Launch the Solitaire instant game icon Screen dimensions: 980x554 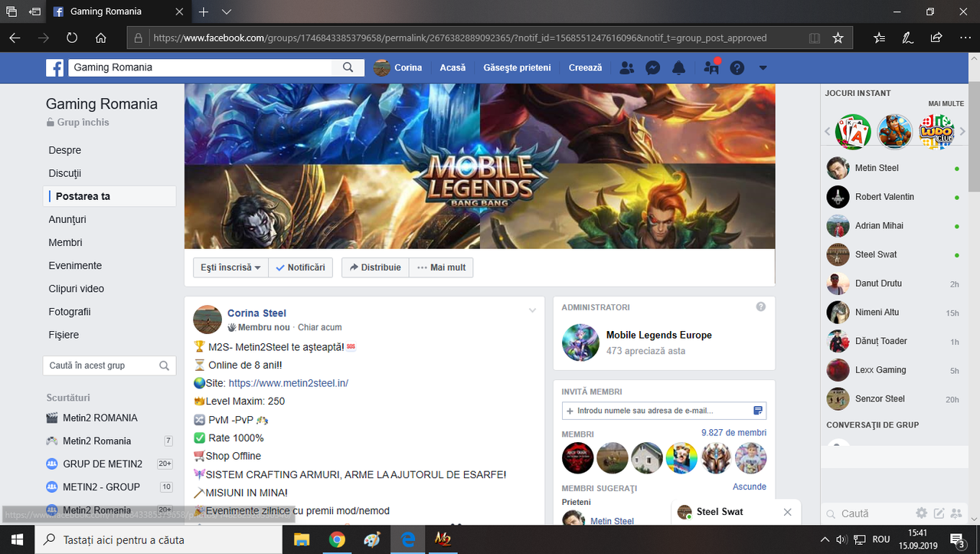pyautogui.click(x=853, y=132)
